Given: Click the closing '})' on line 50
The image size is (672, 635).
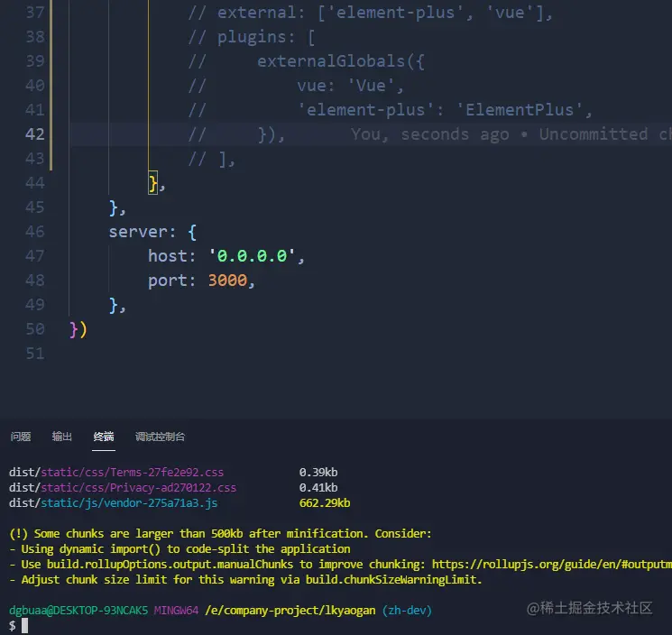Looking at the screenshot, I should click(x=78, y=329).
